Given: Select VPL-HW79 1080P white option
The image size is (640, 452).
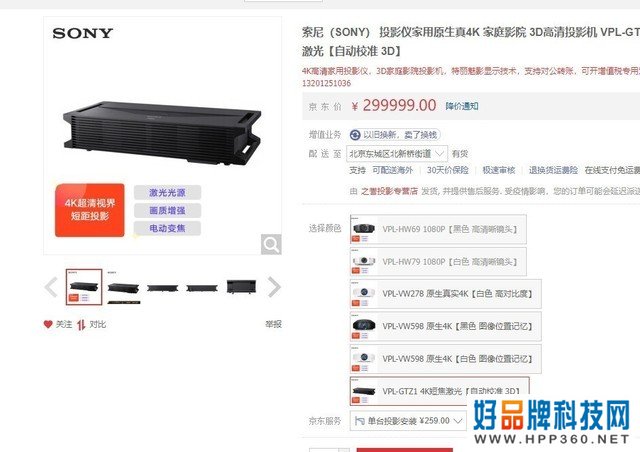Looking at the screenshot, I should coord(438,262).
